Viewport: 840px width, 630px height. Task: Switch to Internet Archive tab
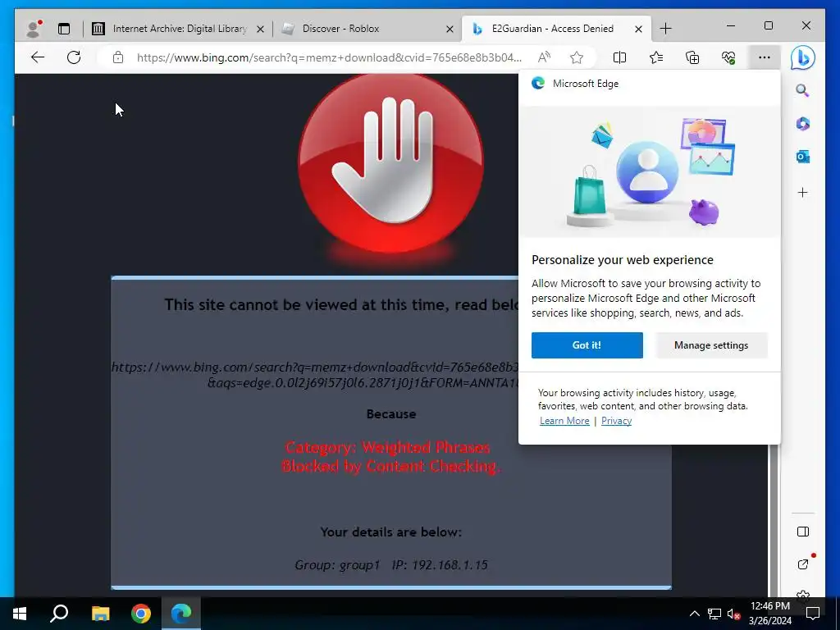[x=179, y=29]
